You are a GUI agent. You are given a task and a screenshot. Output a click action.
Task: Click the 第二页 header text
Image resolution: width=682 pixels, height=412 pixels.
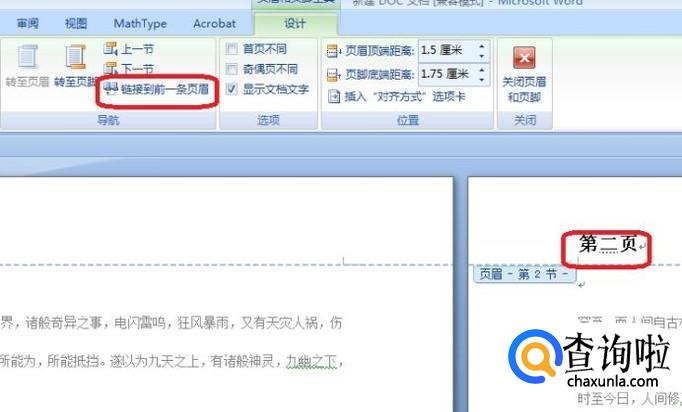click(608, 244)
